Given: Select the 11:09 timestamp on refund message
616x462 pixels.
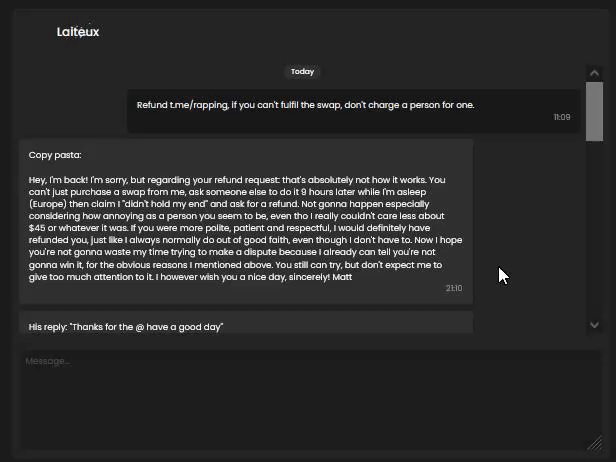Looking at the screenshot, I should click(562, 117).
